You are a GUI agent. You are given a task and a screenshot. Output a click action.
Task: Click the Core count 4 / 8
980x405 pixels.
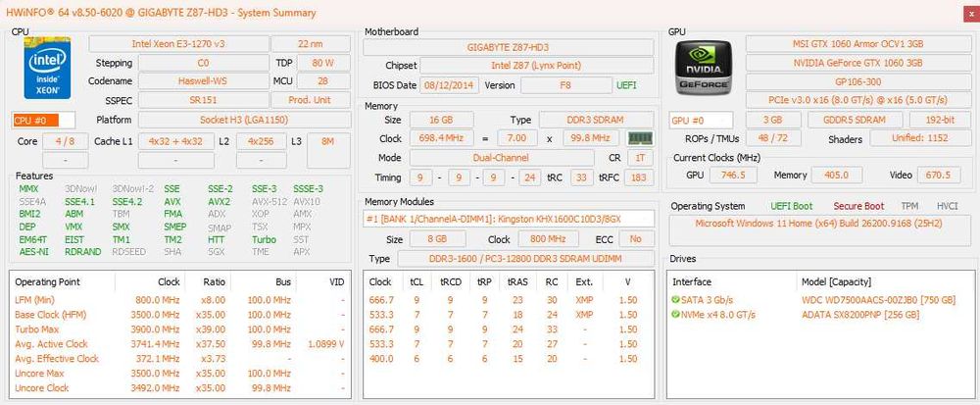65,142
